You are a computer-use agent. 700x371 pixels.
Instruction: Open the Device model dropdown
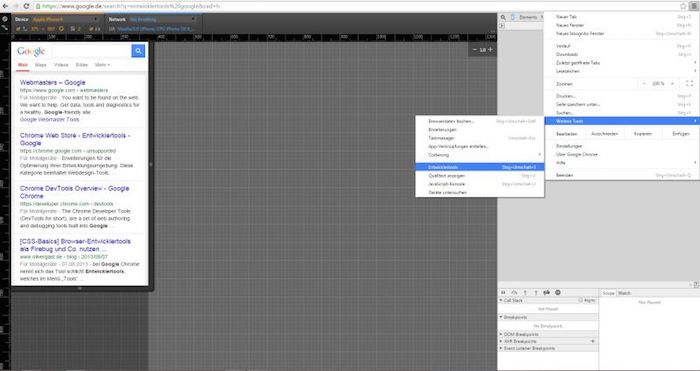65,20
